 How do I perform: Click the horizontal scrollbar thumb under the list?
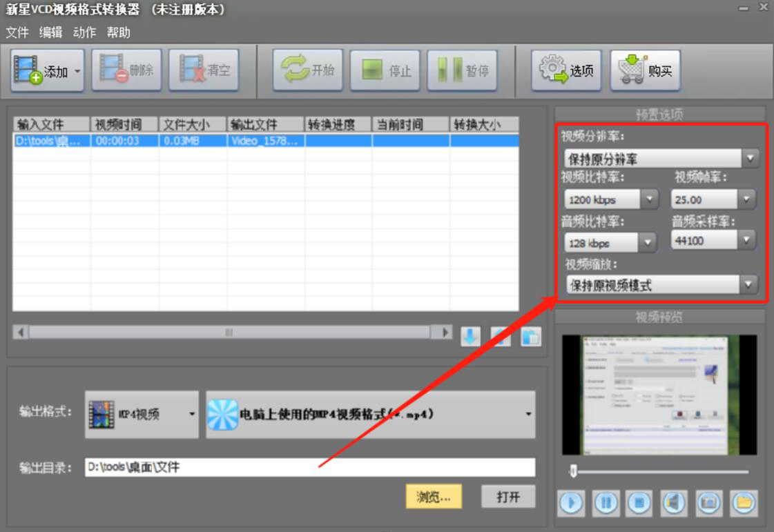229,332
